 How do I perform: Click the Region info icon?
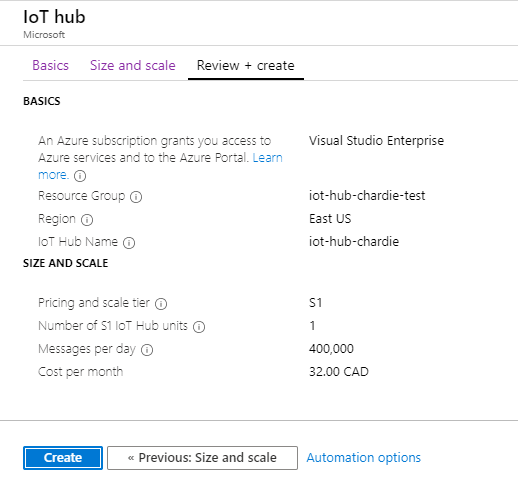point(87,220)
